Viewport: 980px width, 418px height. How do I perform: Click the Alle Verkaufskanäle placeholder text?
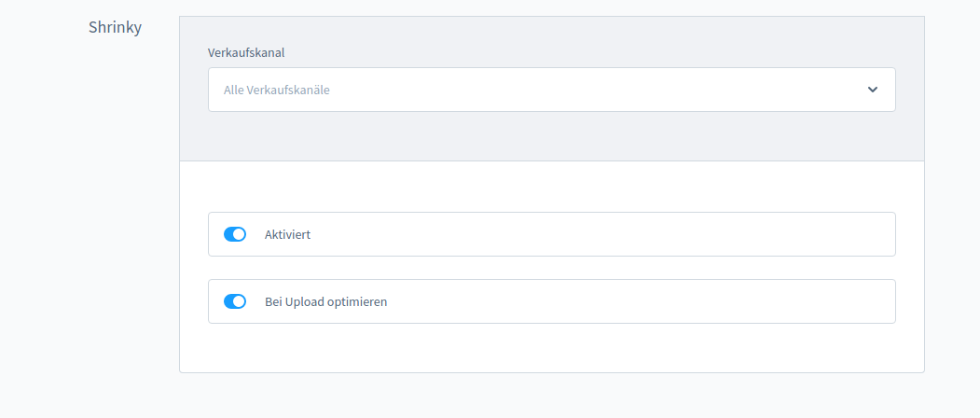[x=276, y=91]
